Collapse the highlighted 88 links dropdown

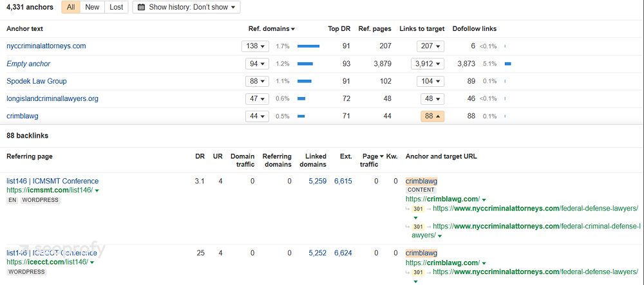click(x=432, y=116)
